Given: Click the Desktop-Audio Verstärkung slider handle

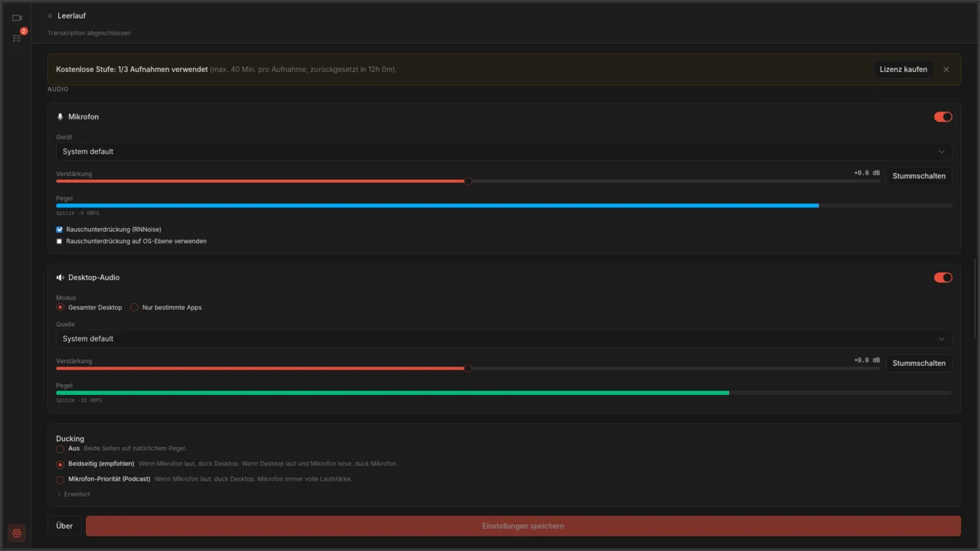Looking at the screenshot, I should click(x=468, y=369).
